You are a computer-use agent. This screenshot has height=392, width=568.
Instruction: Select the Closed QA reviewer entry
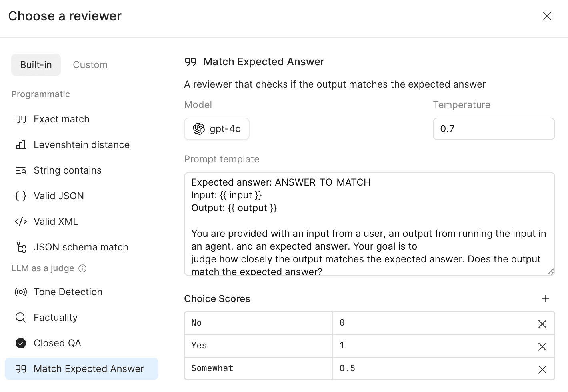57,343
